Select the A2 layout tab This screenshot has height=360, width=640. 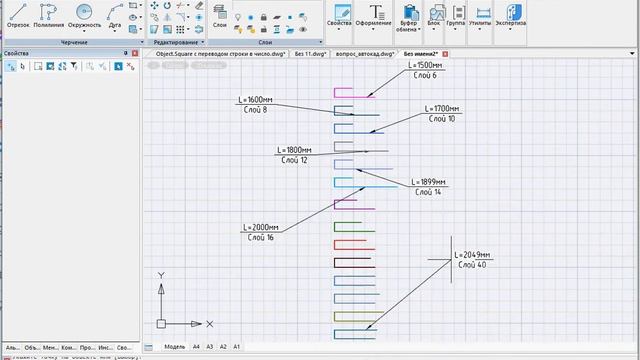223,347
